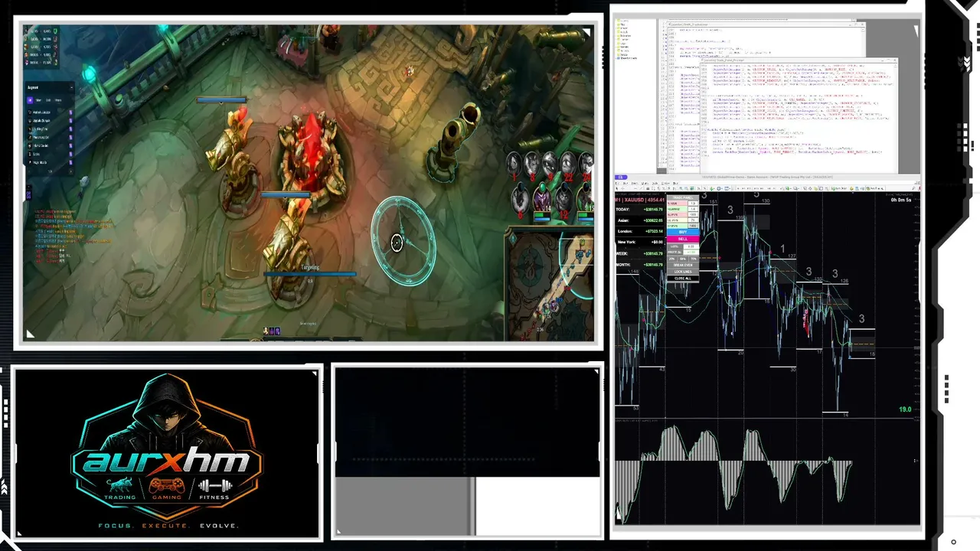Viewport: 980px width, 551px height.
Task: Select the 25% partial close button
Action: [671, 259]
